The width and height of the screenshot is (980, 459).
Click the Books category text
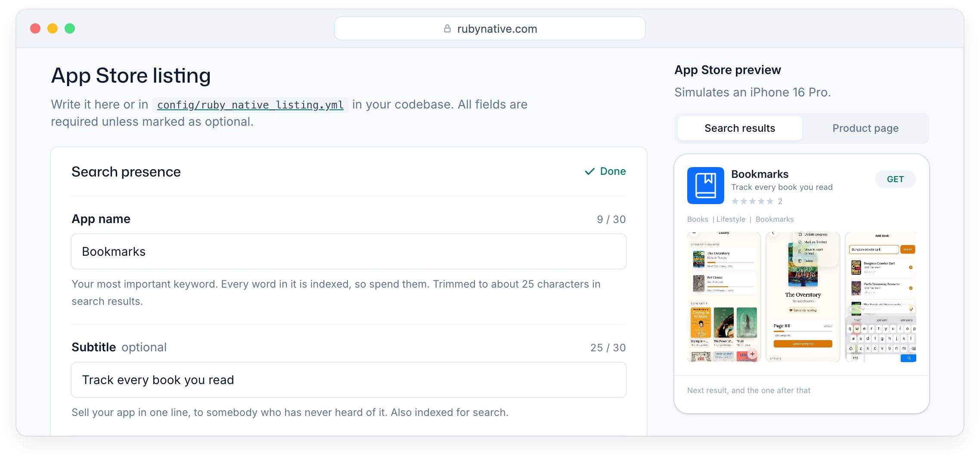(698, 219)
